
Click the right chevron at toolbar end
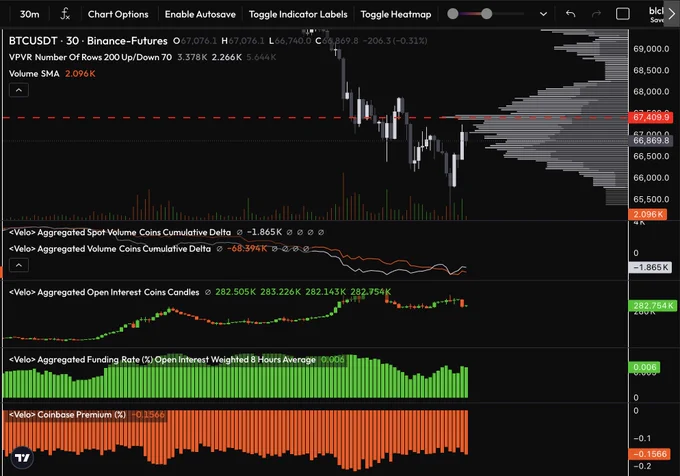[x=672, y=14]
